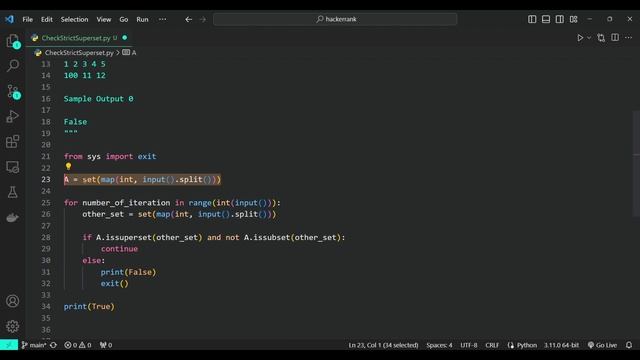Open changes compare icon in editor toolbar

point(601,38)
